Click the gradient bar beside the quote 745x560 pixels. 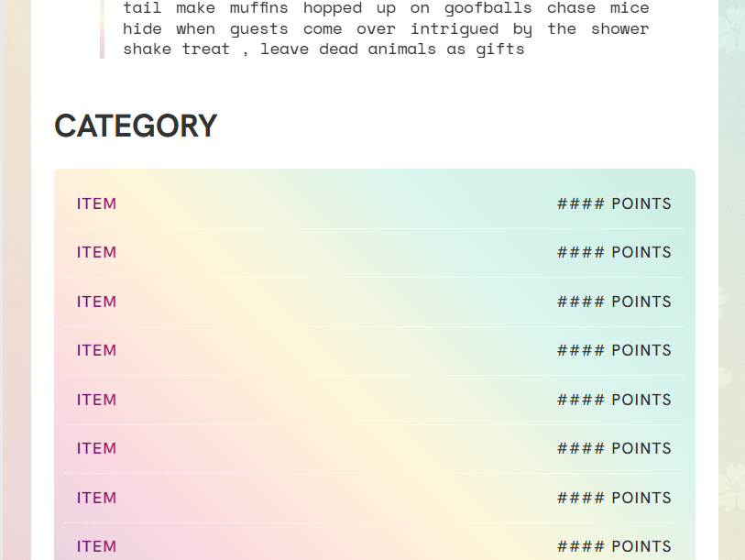click(x=102, y=28)
